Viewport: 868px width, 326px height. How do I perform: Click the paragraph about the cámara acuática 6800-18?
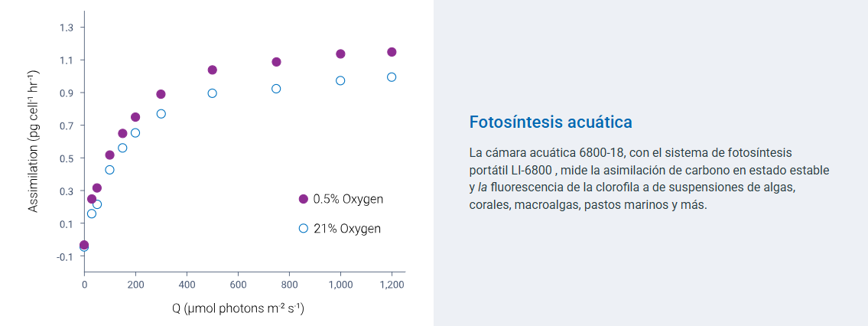[649, 179]
